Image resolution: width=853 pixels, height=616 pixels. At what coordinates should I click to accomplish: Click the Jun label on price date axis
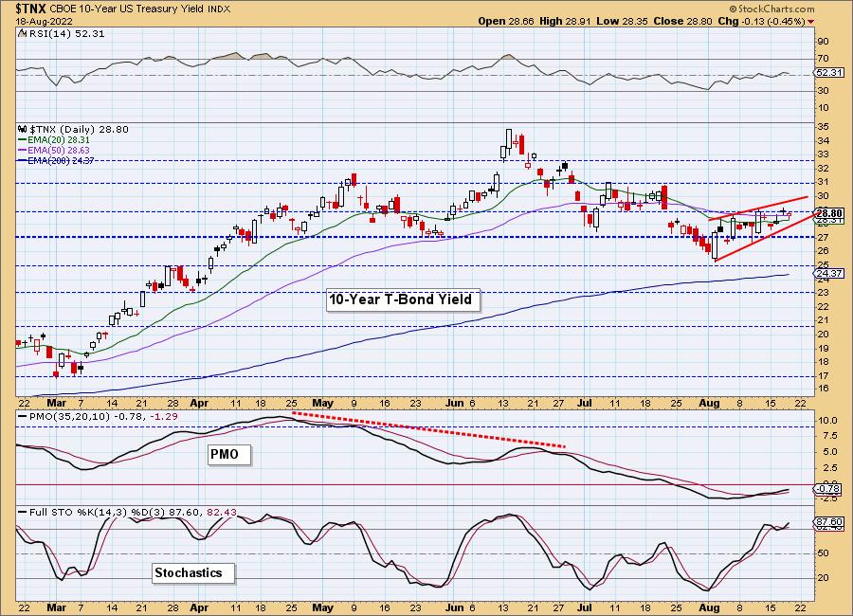(x=454, y=403)
